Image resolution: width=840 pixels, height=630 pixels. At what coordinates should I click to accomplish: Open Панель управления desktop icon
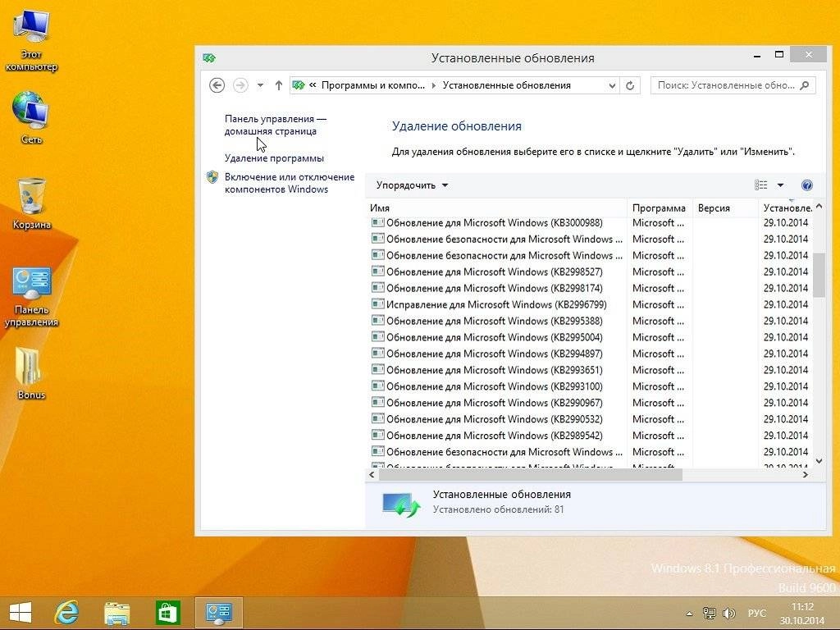31,296
